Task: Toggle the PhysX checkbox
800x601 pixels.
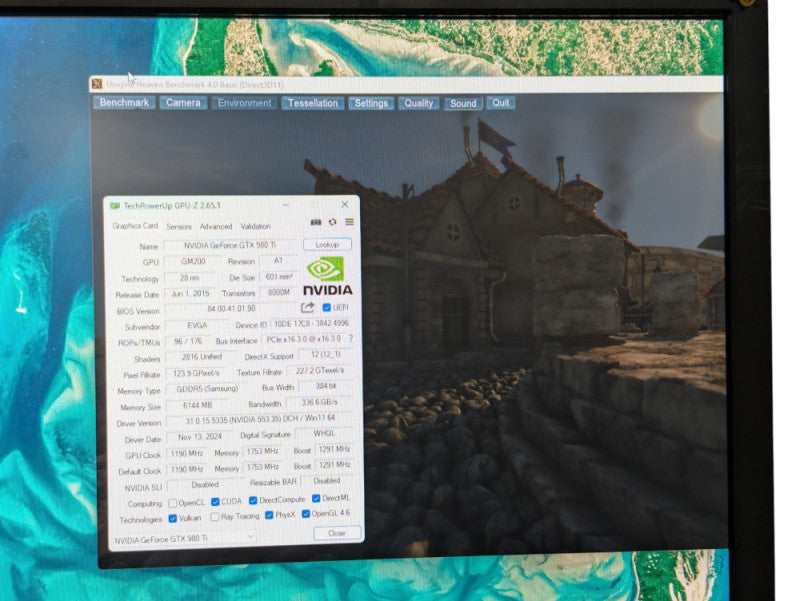Action: pos(269,515)
